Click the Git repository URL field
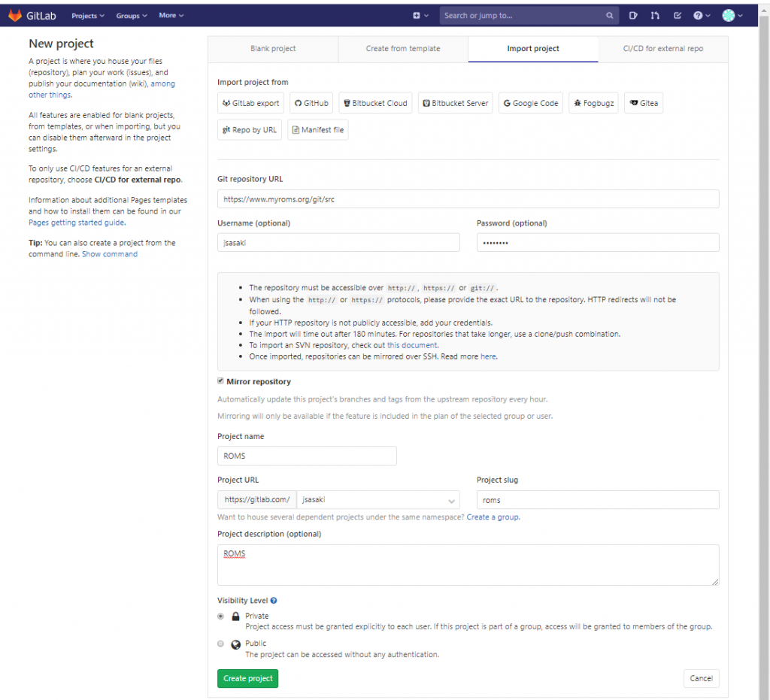 (x=468, y=199)
